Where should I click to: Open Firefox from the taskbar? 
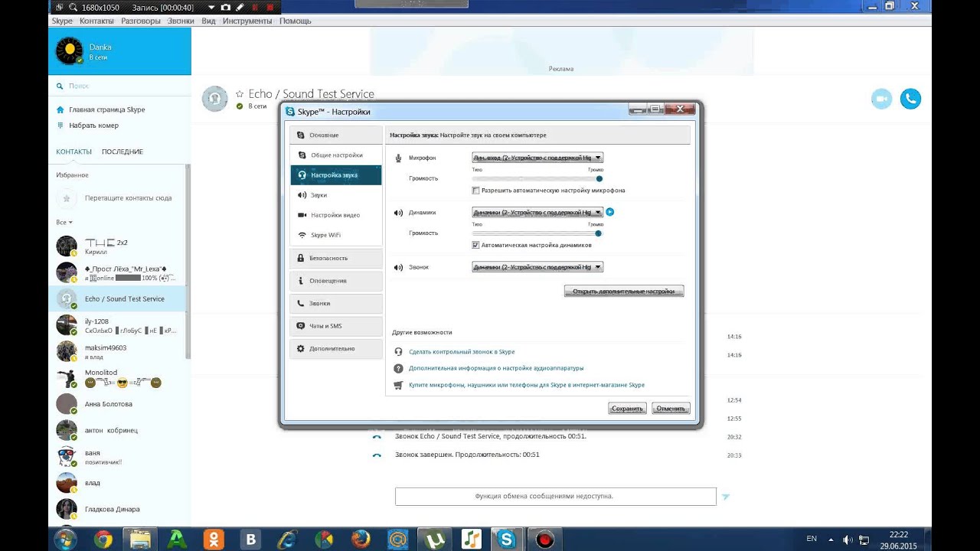click(x=361, y=539)
